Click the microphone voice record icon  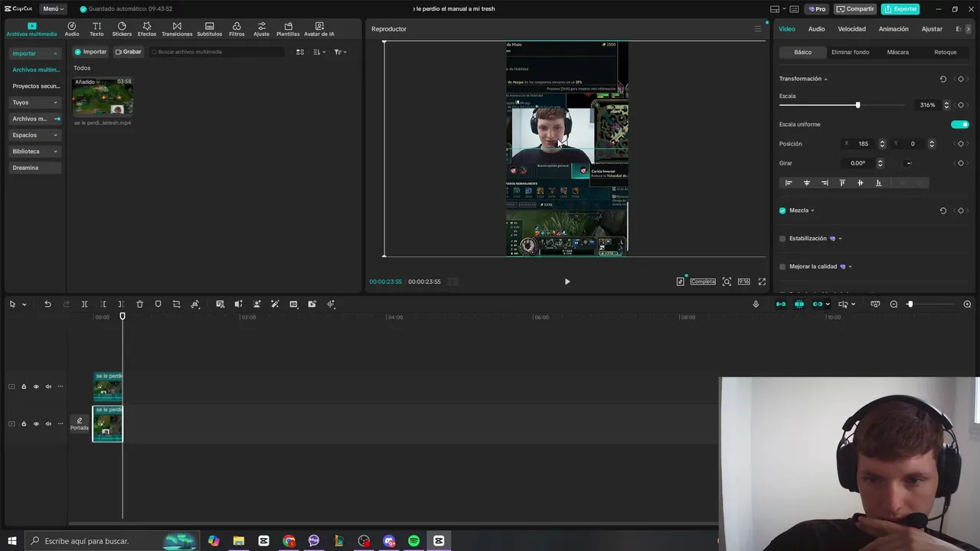point(756,304)
